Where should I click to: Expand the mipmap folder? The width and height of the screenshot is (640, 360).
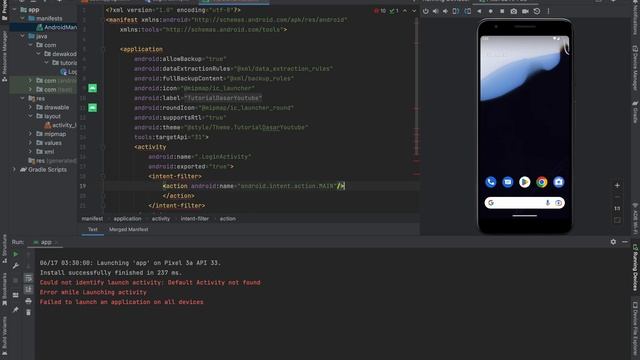pyautogui.click(x=30, y=134)
